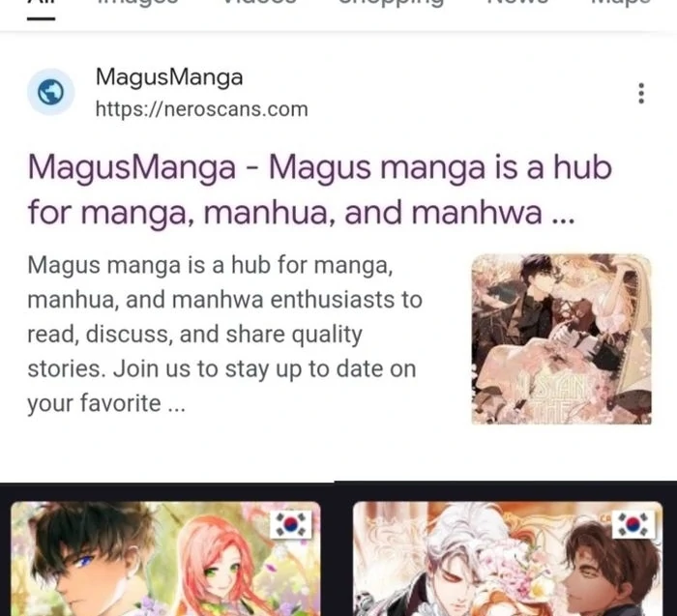Open the couple thumbnail beside the description
677x616 pixels.
click(x=561, y=339)
